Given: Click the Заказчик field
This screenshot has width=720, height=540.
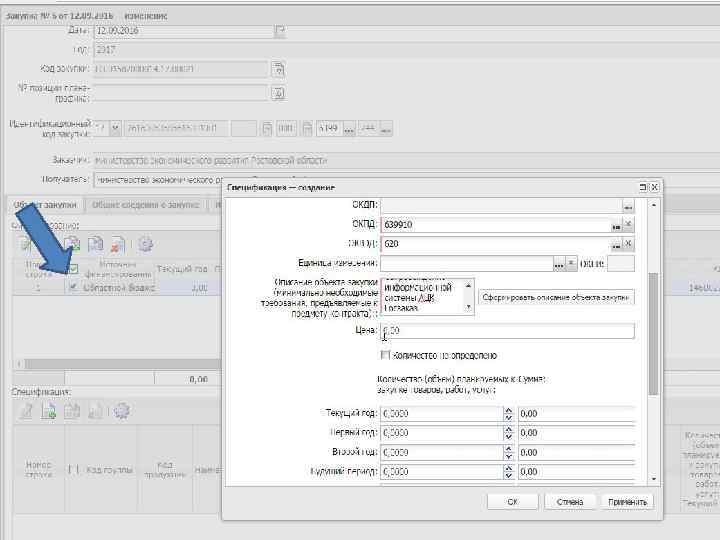Looking at the screenshot, I should (406, 160).
